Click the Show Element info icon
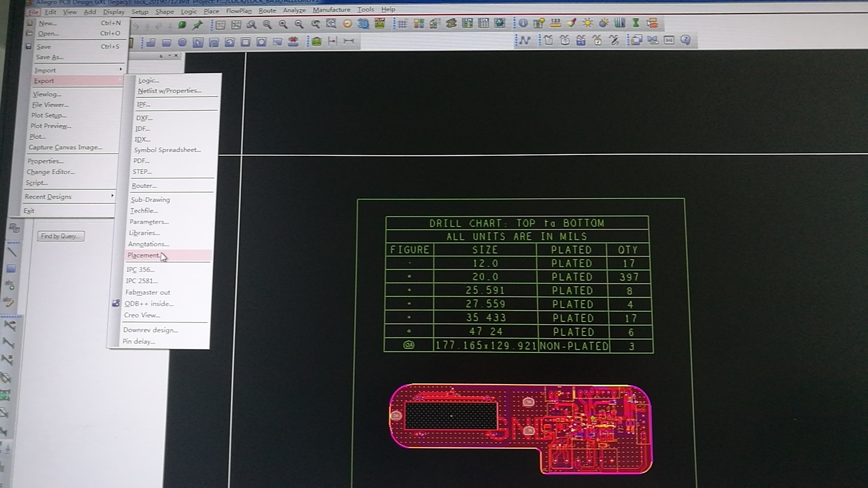The width and height of the screenshot is (868, 488). click(x=523, y=23)
